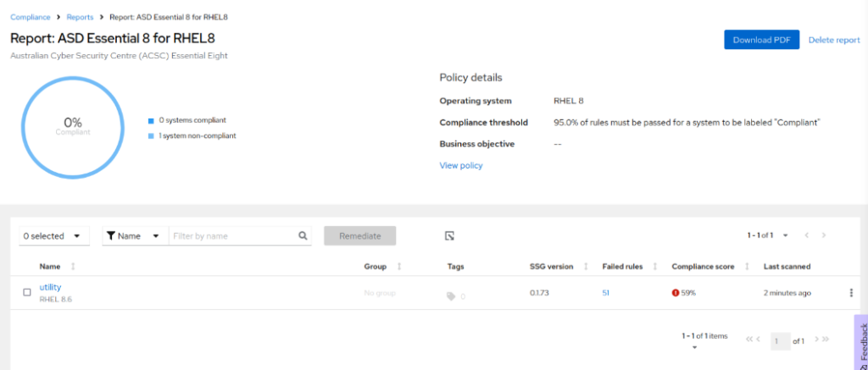Open the View policy link
Screen dimensions: 868x370
pos(460,165)
